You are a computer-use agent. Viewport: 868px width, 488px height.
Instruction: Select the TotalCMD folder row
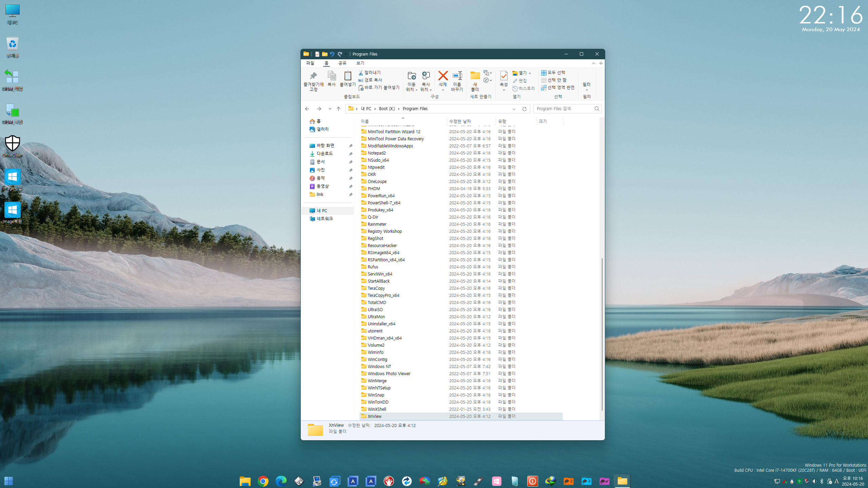point(461,302)
